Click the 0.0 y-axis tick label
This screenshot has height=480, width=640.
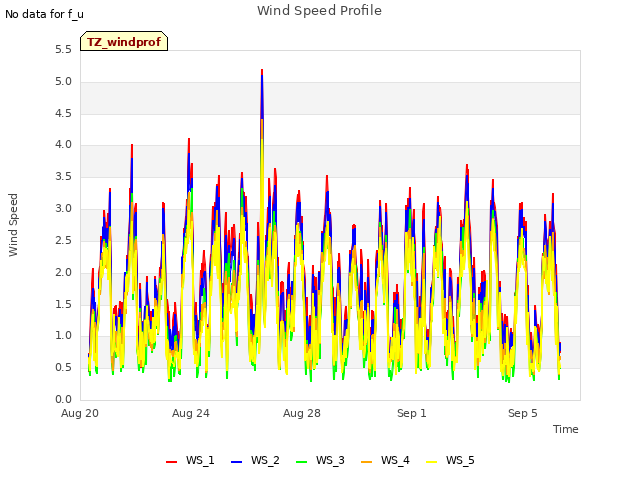coord(63,399)
